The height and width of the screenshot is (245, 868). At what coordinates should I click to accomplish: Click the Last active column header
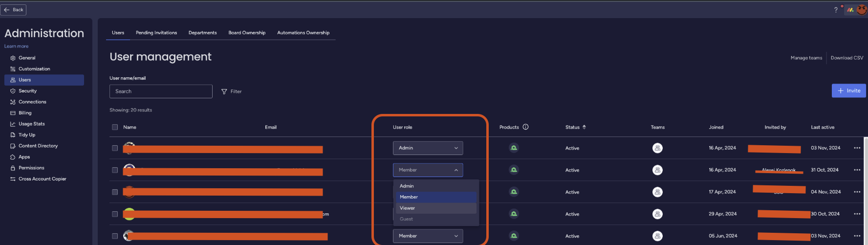pos(823,127)
